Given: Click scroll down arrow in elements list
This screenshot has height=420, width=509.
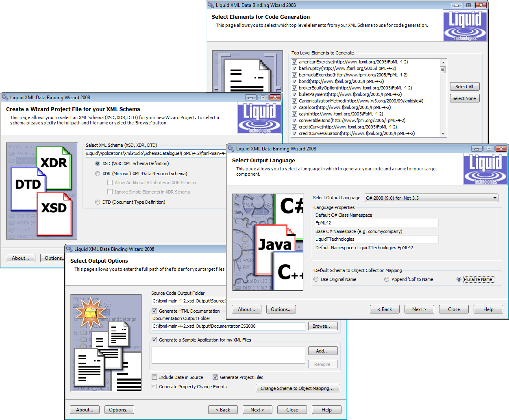Looking at the screenshot, I should click(x=443, y=133).
